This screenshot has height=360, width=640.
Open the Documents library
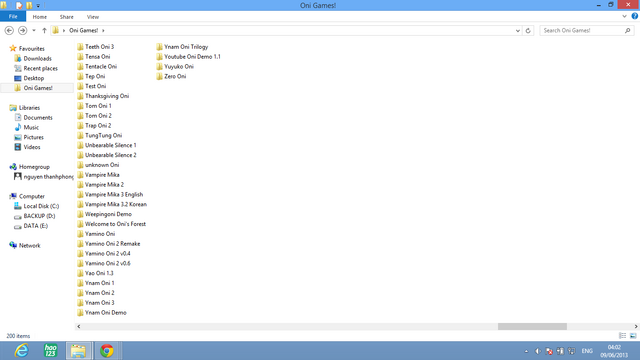pos(38,118)
